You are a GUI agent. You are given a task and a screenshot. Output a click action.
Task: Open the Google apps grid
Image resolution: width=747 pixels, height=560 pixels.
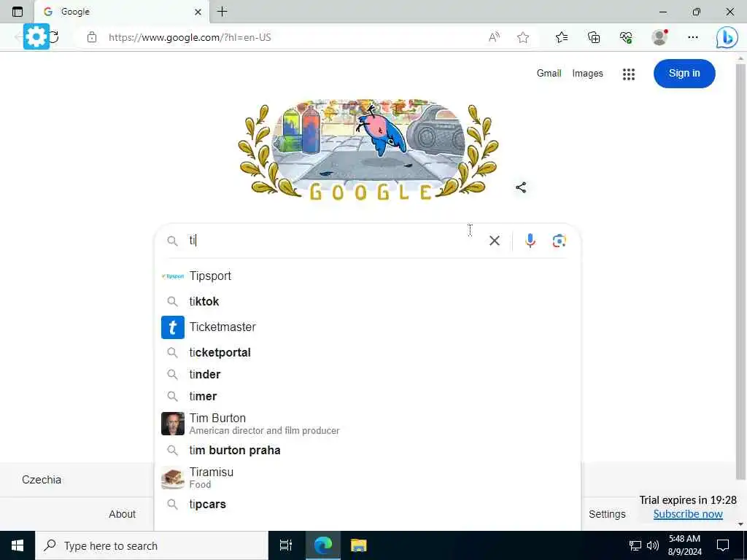click(629, 74)
